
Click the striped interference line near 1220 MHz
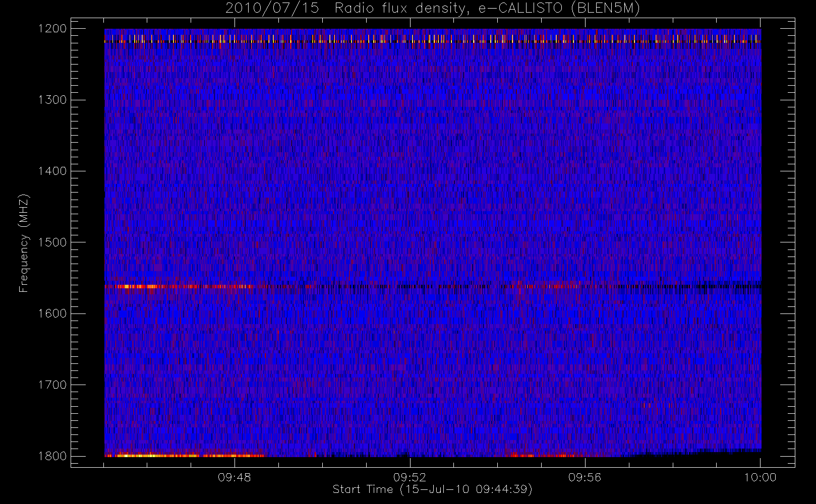[x=433, y=41]
